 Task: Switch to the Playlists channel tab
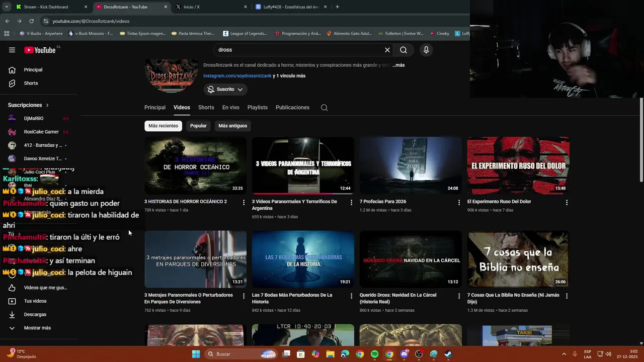(x=258, y=108)
